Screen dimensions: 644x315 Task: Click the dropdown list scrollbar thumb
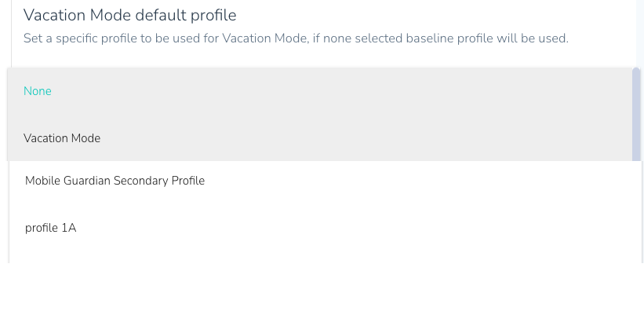[635, 114]
